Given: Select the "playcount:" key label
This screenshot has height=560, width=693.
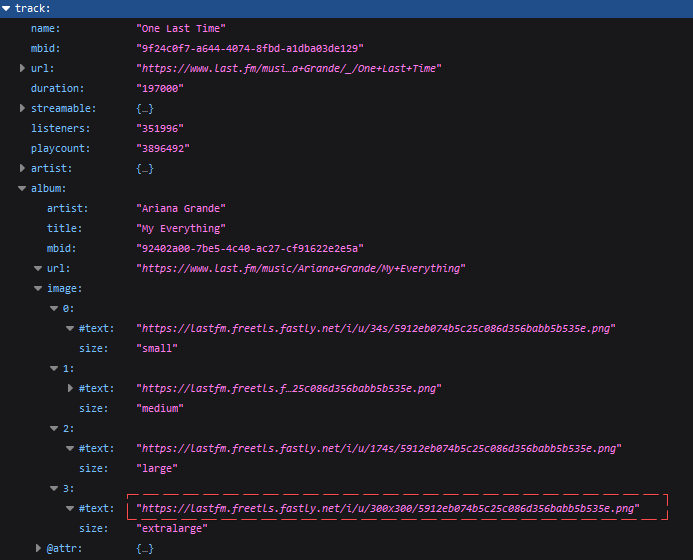Looking at the screenshot, I should (x=61, y=149).
